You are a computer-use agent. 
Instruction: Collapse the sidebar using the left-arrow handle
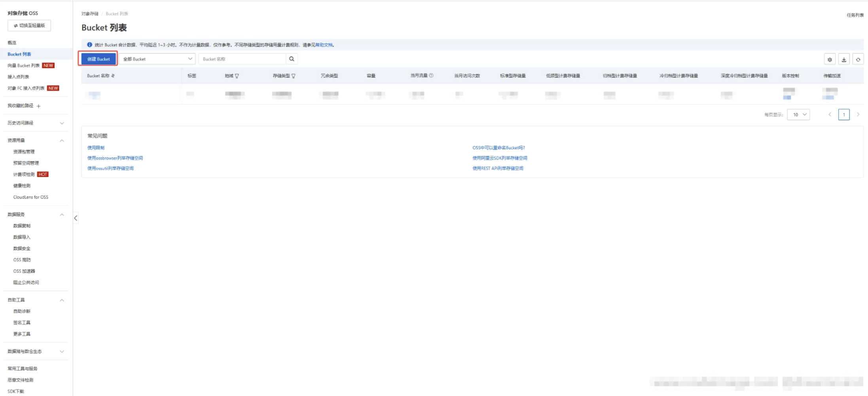pos(75,217)
